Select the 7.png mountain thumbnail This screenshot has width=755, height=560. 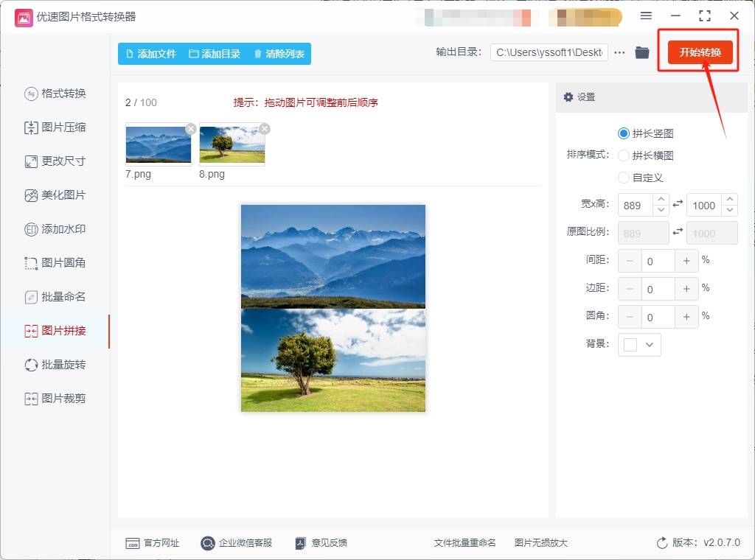coord(159,144)
